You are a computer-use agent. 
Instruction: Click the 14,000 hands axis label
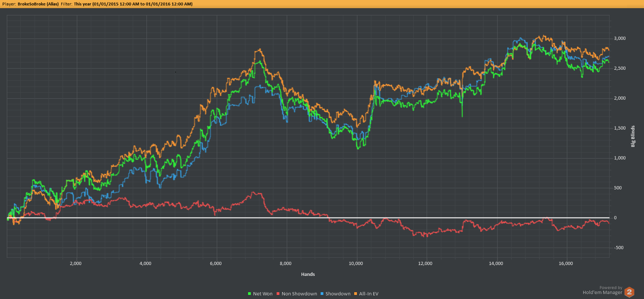pos(496,263)
